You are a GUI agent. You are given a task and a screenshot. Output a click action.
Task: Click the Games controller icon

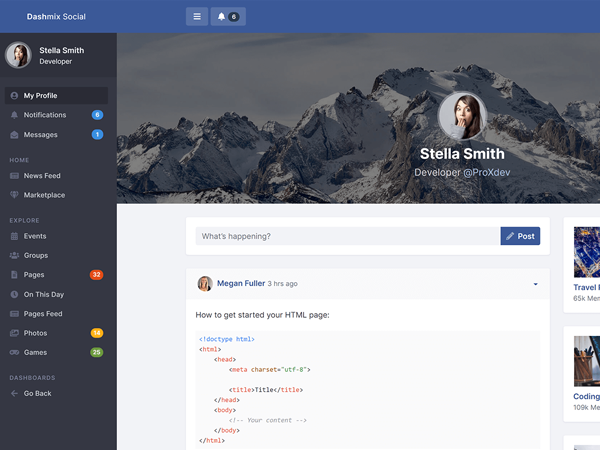click(x=14, y=352)
